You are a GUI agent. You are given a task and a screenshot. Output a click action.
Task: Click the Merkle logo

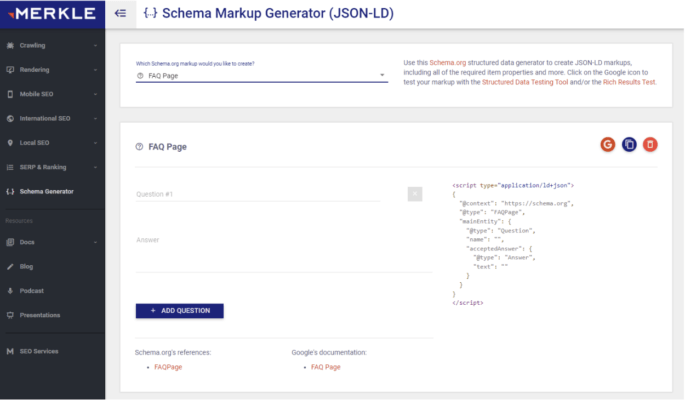click(x=50, y=13)
